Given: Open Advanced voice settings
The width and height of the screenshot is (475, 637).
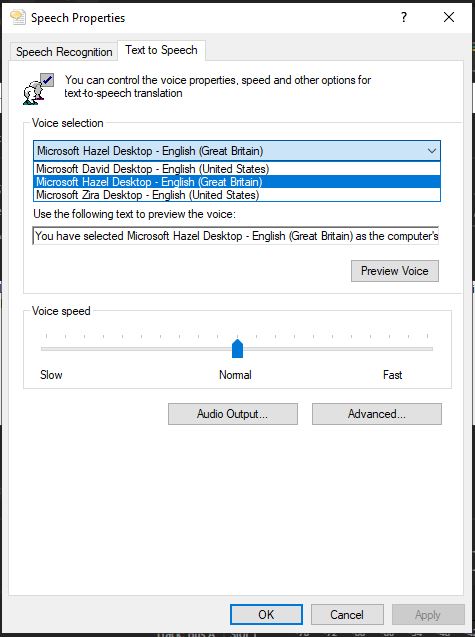Looking at the screenshot, I should pyautogui.click(x=377, y=414).
